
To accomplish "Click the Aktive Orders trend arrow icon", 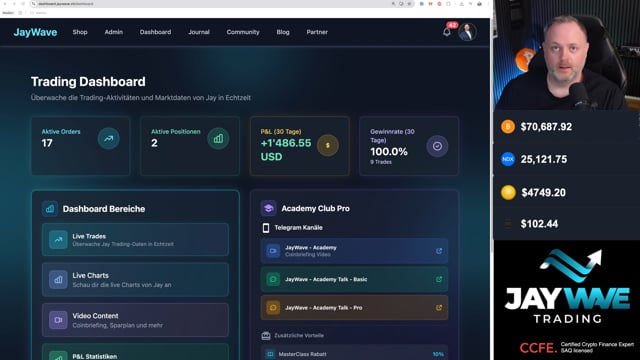I will pyautogui.click(x=109, y=138).
